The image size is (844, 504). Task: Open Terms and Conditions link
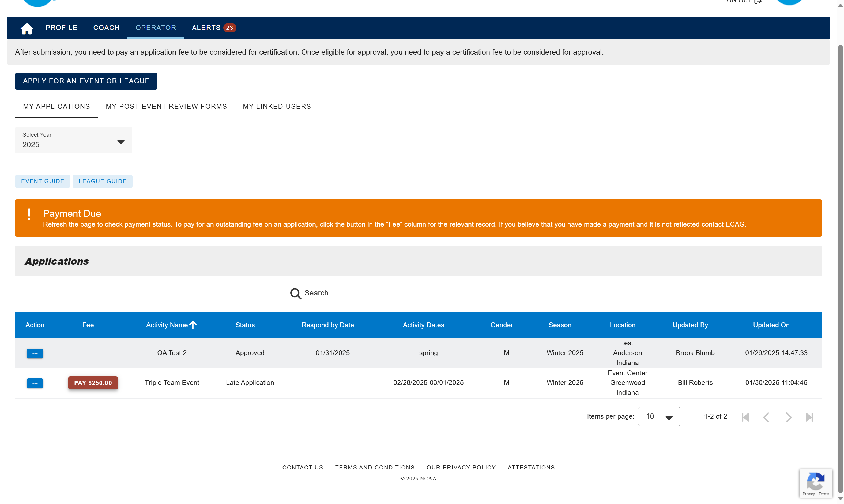point(375,468)
